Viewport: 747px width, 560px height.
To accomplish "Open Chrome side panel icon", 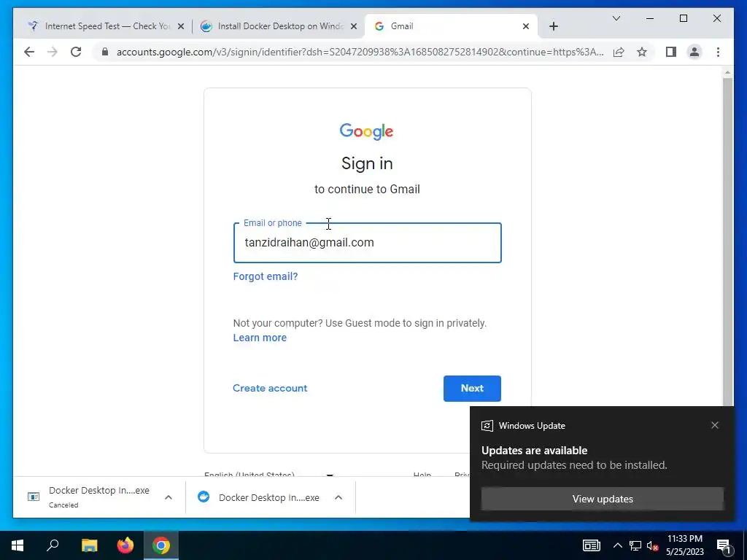I will click(671, 52).
